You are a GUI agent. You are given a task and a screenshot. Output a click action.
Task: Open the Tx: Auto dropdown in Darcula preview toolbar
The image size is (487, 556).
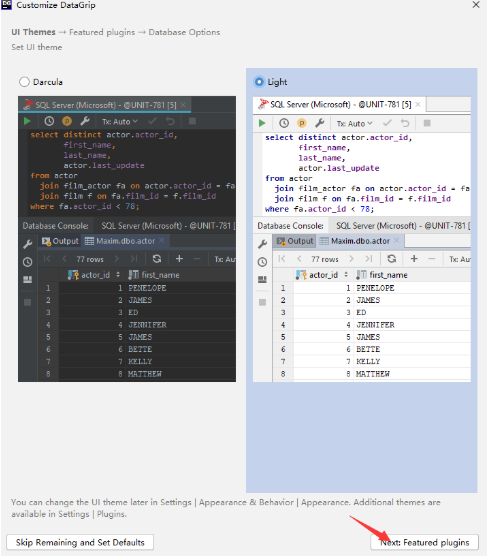coord(120,122)
